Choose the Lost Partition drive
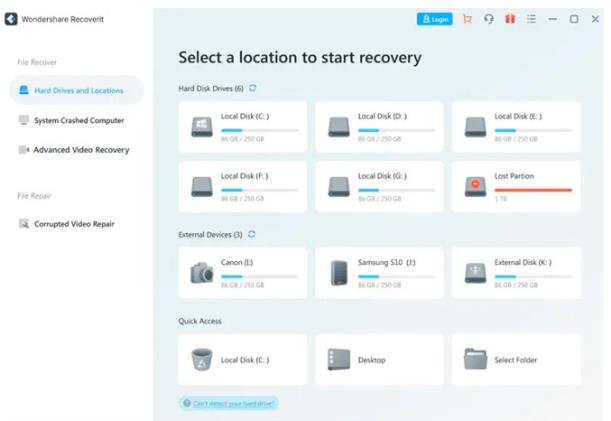 pyautogui.click(x=516, y=186)
